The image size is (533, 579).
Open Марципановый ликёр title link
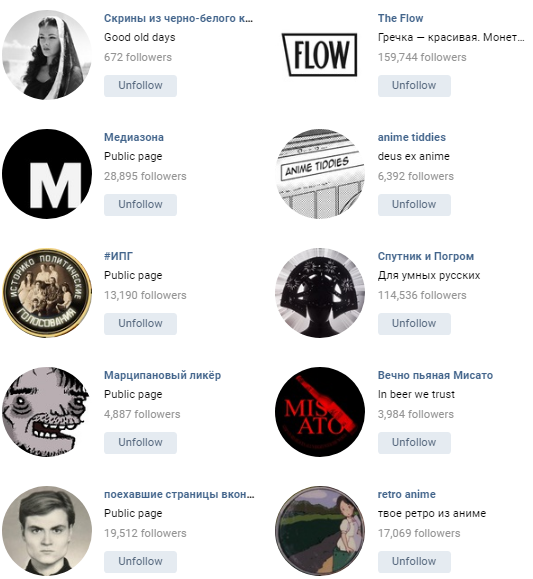click(163, 375)
